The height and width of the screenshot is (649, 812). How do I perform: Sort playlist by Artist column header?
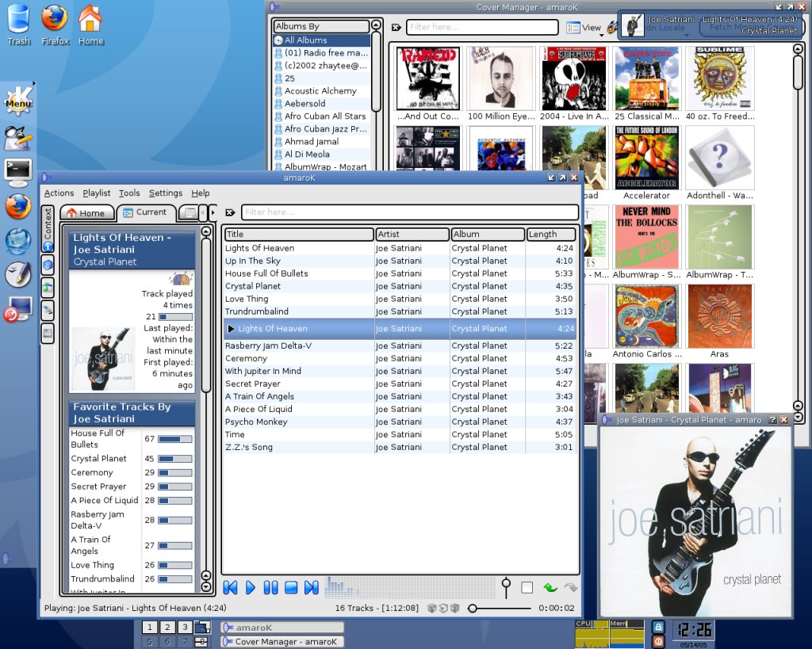pos(412,235)
